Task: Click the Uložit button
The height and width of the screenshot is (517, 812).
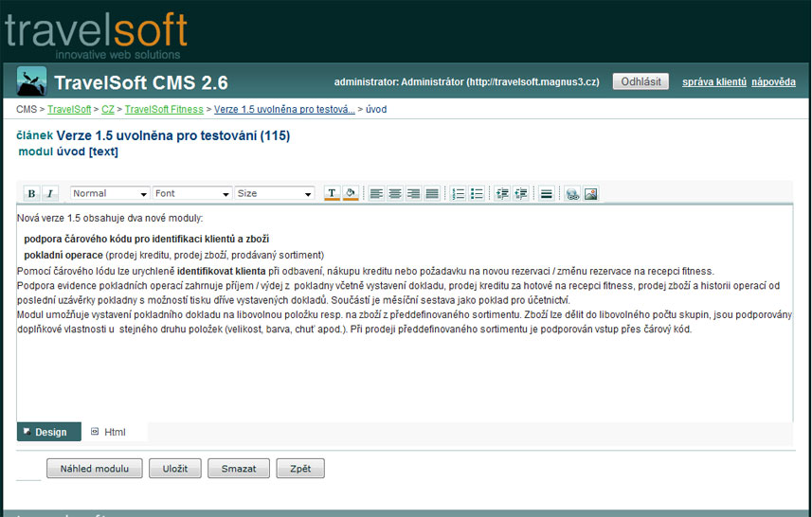Action: [x=175, y=469]
